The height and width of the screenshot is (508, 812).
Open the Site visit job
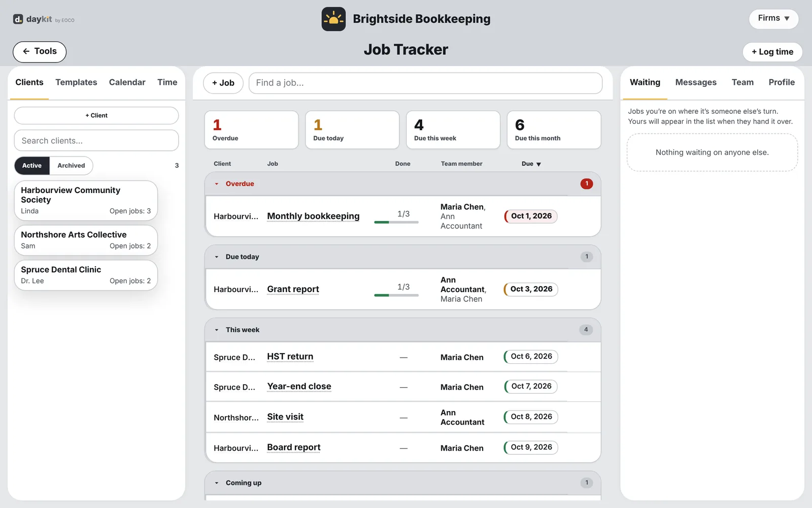[x=285, y=417]
